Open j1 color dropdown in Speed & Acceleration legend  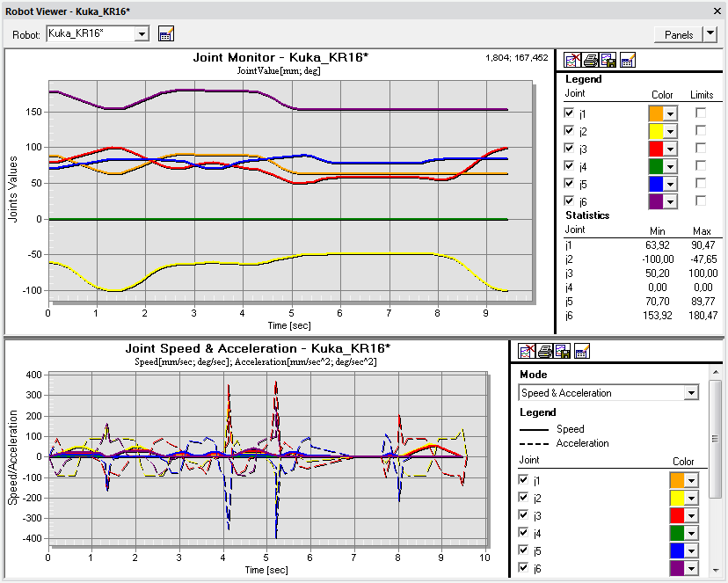point(691,481)
